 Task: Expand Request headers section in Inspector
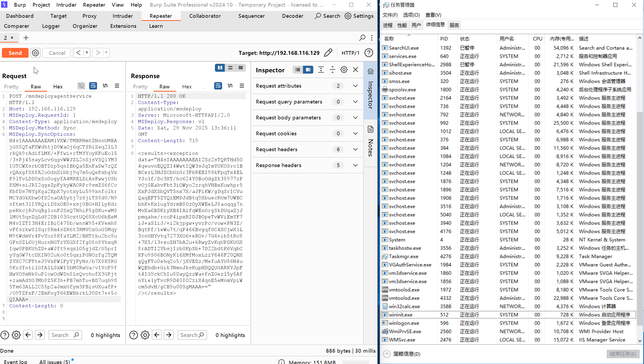tap(355, 149)
